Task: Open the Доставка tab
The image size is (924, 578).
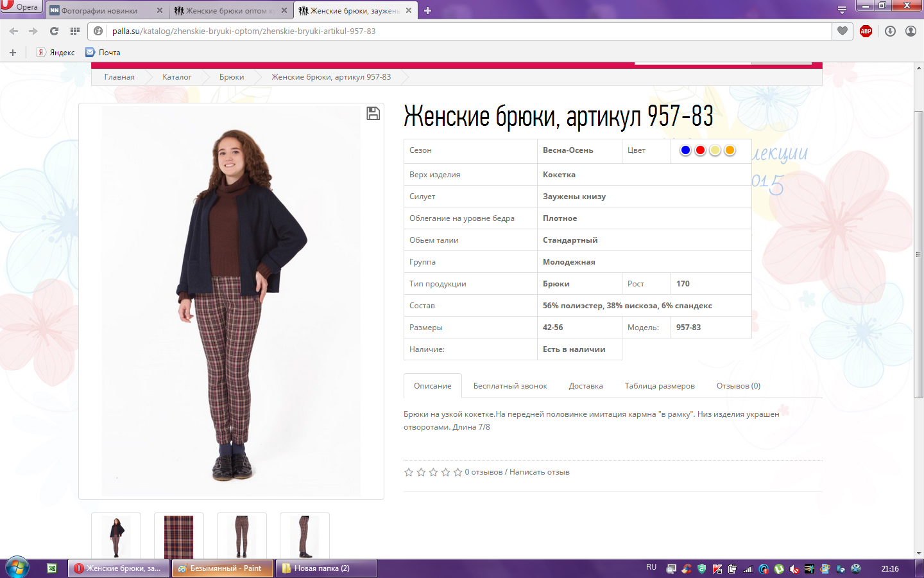Action: [586, 386]
